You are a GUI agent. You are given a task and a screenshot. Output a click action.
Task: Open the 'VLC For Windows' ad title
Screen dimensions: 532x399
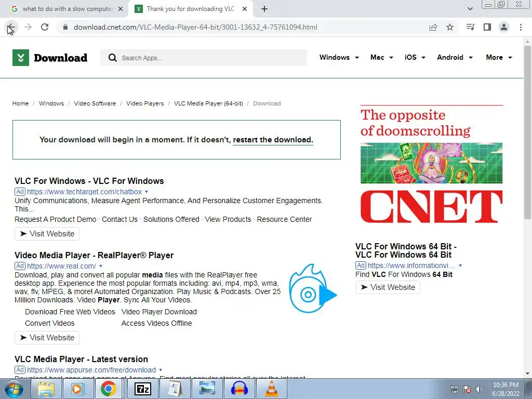tap(89, 181)
